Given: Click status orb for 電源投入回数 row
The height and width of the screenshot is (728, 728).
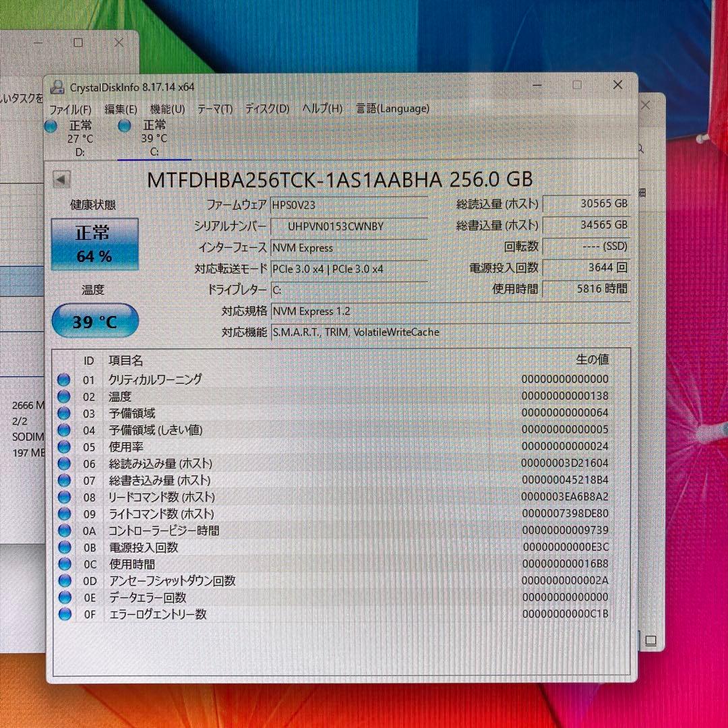Looking at the screenshot, I should [64, 547].
